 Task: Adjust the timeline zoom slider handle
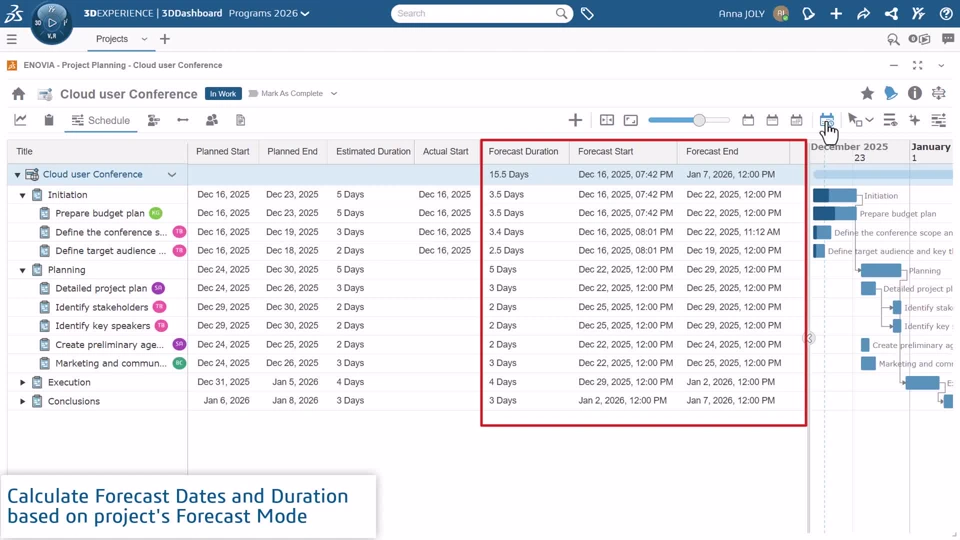(699, 120)
